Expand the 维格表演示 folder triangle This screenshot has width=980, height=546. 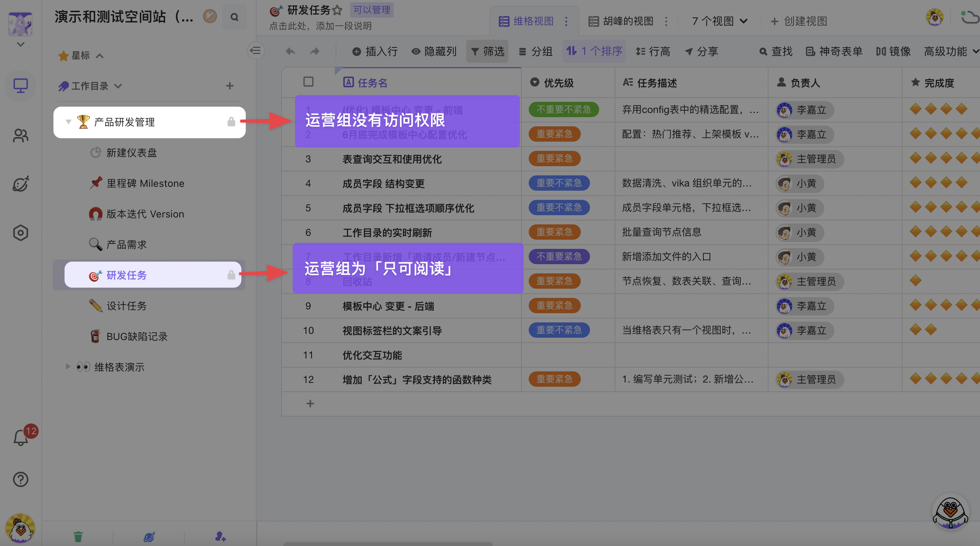[x=68, y=366]
